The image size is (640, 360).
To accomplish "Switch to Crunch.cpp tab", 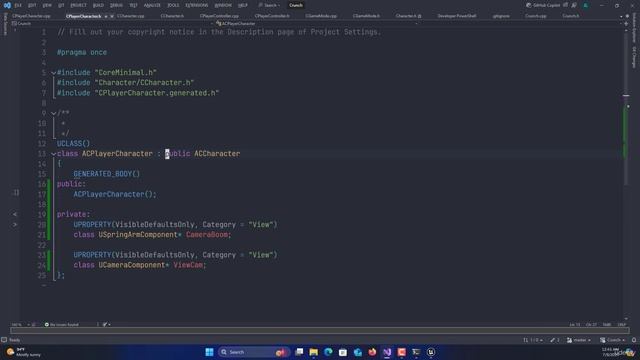I will click(536, 16).
